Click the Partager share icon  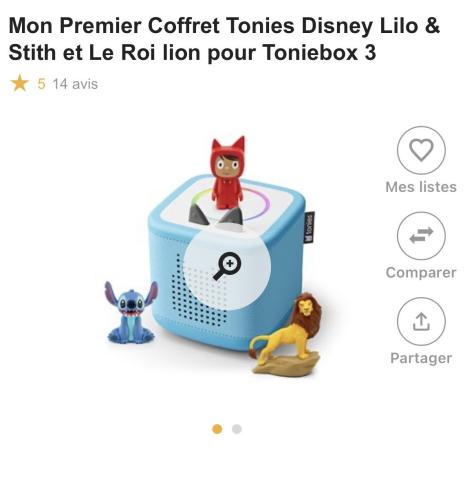point(421,321)
